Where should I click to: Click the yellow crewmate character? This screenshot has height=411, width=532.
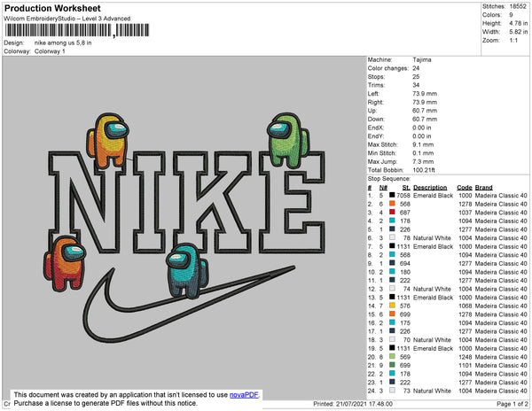108,141
